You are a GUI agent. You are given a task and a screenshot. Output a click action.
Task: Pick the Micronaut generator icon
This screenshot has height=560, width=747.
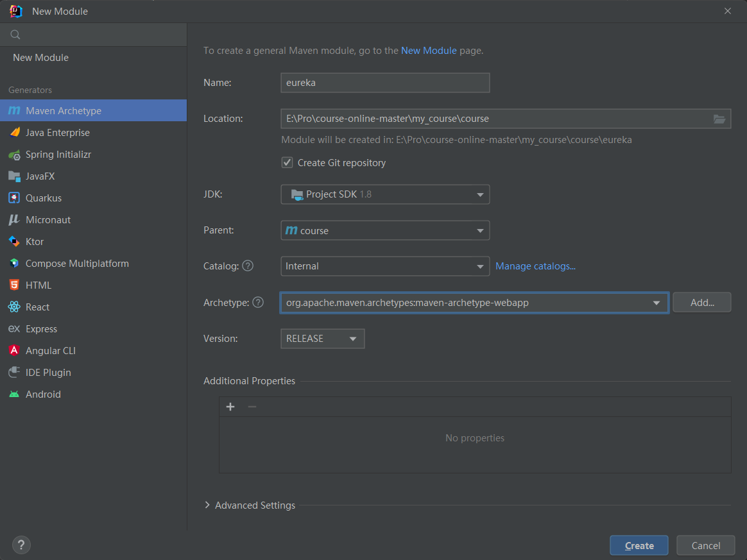[x=14, y=220]
